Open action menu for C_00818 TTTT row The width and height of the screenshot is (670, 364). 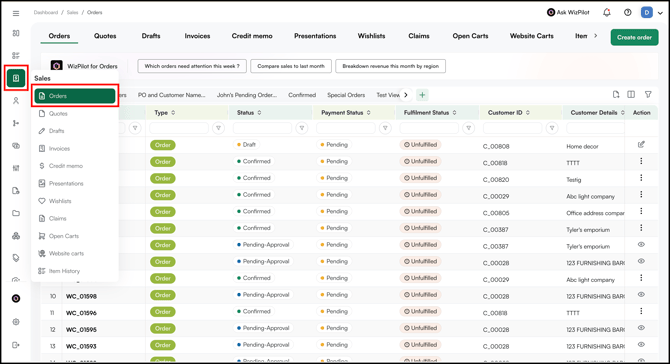641,161
